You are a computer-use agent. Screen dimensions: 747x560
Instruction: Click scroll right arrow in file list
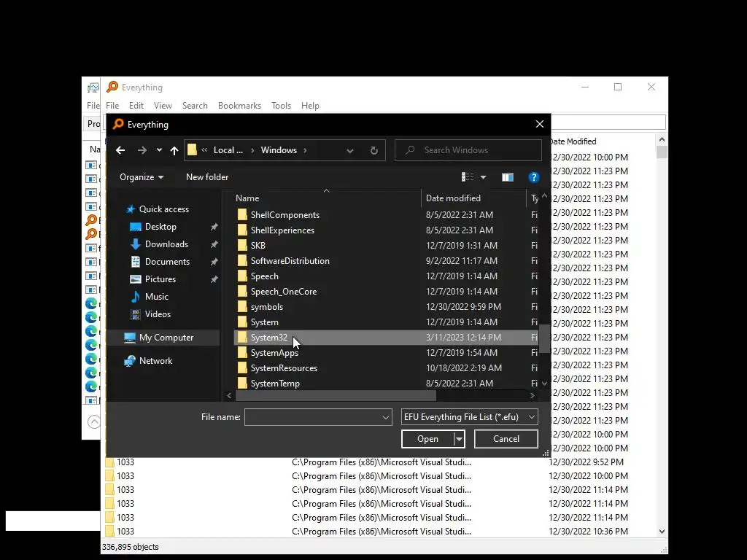[532, 396]
